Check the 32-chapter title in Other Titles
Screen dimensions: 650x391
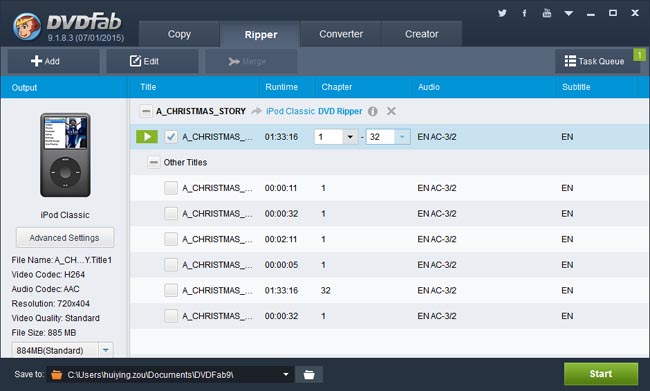171,290
